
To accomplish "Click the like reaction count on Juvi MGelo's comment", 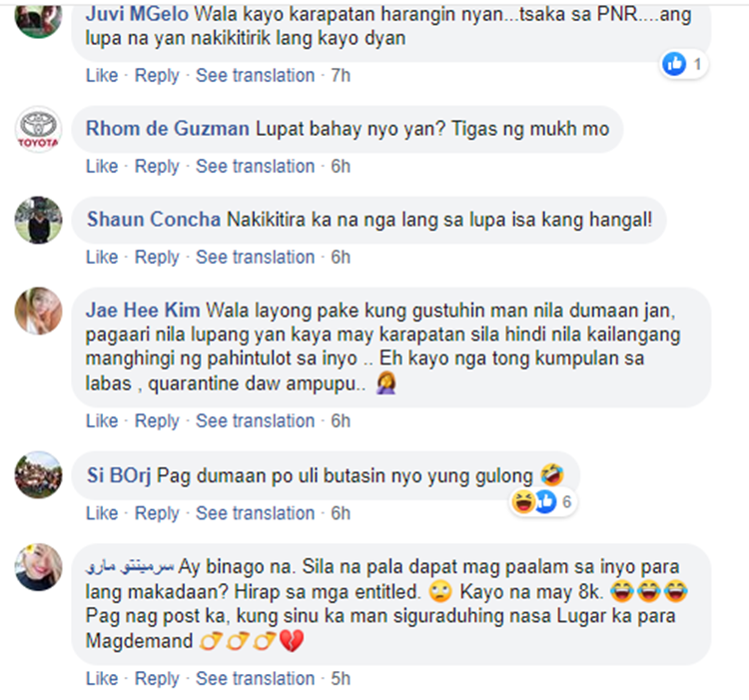I will [x=684, y=64].
